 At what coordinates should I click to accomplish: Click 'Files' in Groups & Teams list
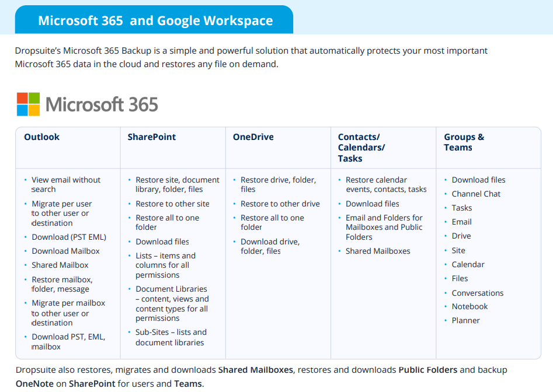point(460,279)
